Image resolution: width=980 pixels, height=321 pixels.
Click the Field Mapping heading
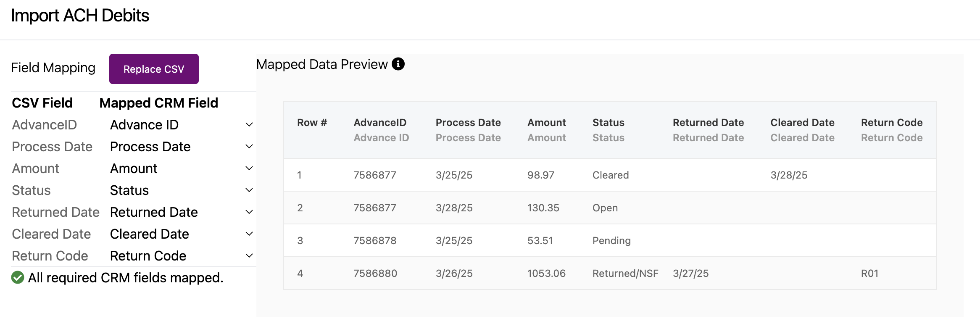[53, 68]
